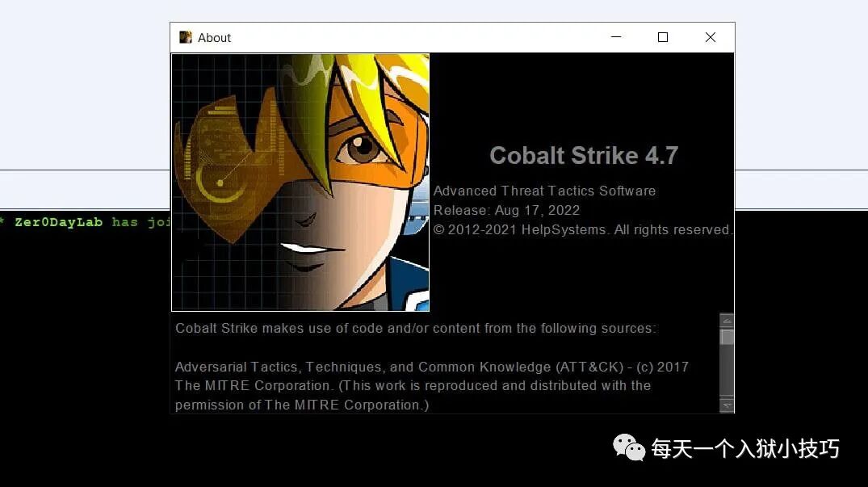Click the credits scrollbar thumb
Viewport: 868px width, 487px height.
pyautogui.click(x=727, y=337)
